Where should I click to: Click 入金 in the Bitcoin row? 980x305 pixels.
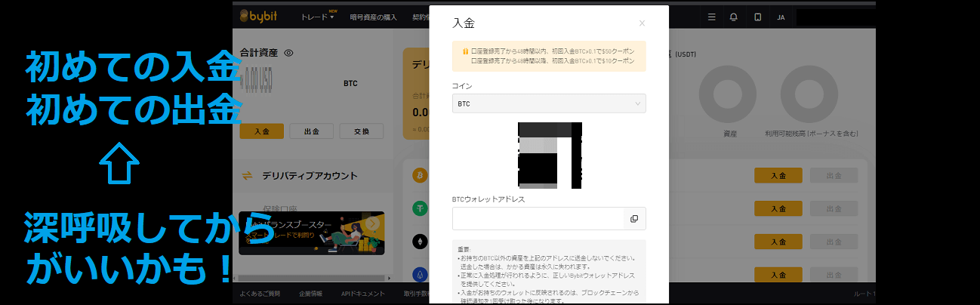tap(778, 176)
